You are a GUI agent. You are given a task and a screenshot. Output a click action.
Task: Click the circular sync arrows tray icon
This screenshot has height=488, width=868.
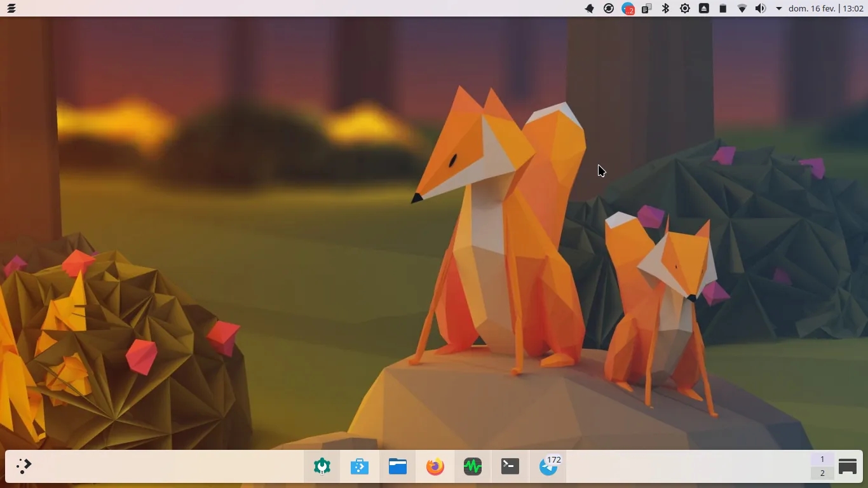pos(609,8)
